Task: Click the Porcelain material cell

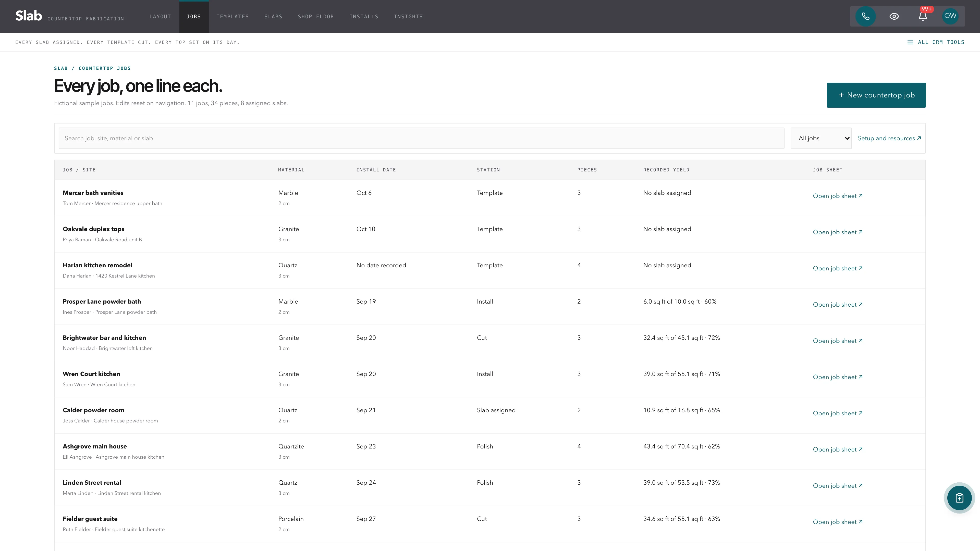Action: coord(291,519)
